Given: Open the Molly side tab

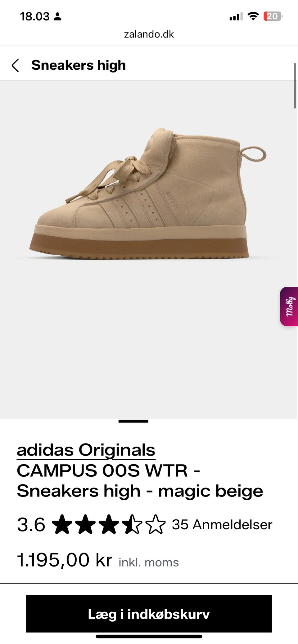Looking at the screenshot, I should tap(289, 306).
